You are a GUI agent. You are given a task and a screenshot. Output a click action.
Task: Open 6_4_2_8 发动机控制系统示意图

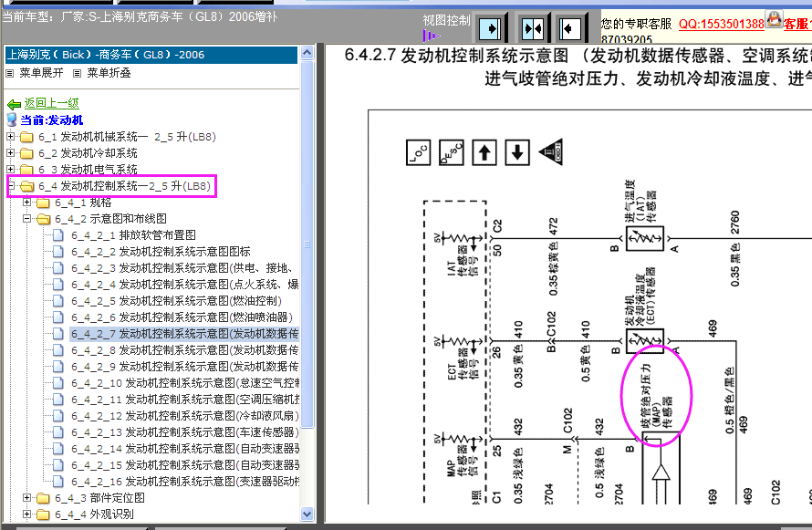click(184, 350)
